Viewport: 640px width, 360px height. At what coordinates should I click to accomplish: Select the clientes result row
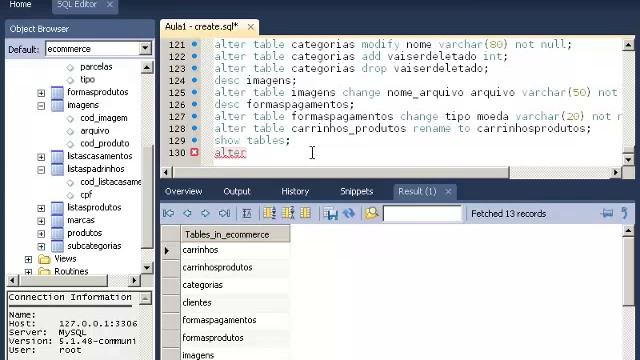coord(236,302)
